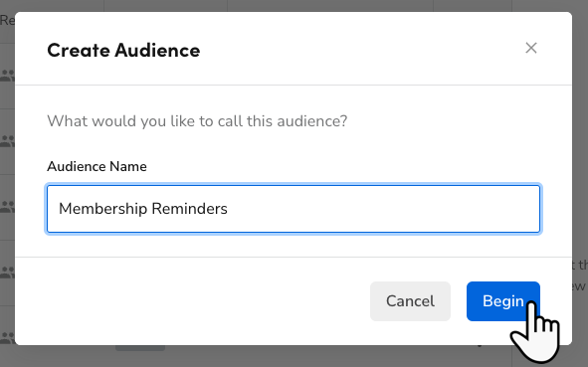Click the Audience Name input field
The image size is (588, 367).
(294, 209)
